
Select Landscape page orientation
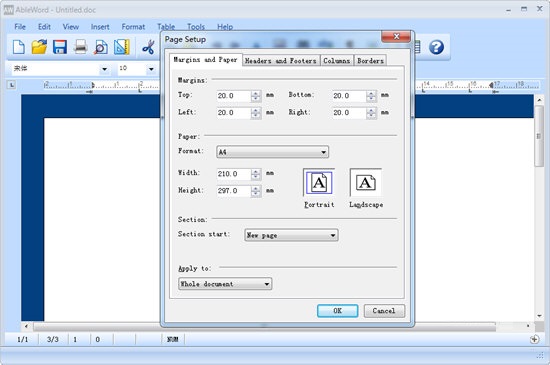[x=366, y=183]
